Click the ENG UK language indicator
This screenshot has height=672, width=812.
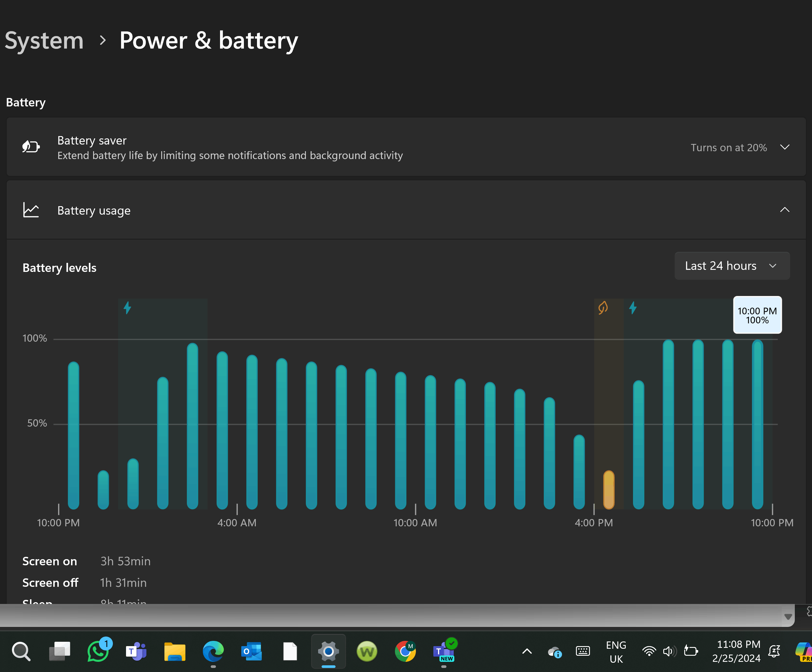tap(616, 652)
